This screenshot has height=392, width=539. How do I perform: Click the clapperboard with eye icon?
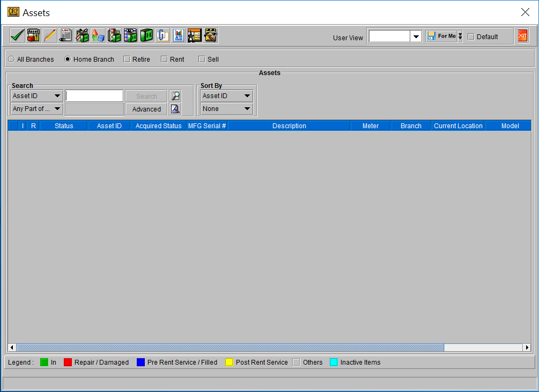(x=211, y=35)
